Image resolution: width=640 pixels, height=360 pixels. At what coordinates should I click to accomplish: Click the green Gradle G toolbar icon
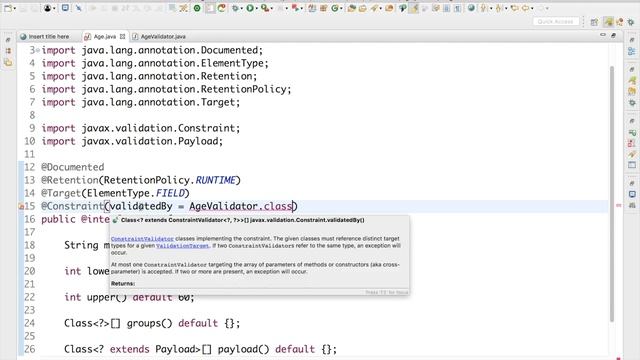[335, 8]
